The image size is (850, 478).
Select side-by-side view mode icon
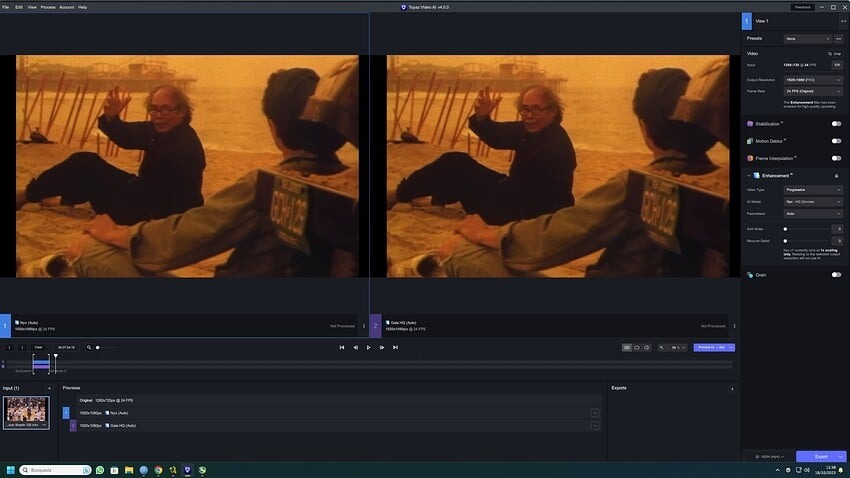[x=627, y=347]
